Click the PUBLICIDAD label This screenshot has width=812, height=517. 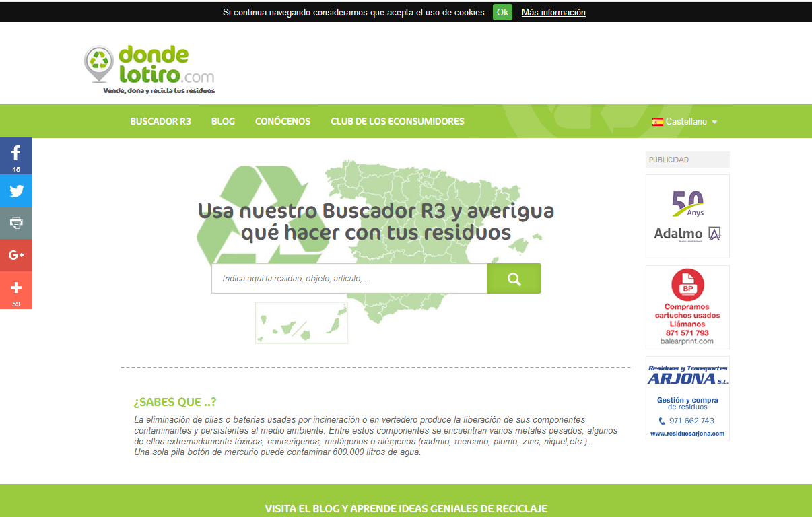(x=669, y=160)
